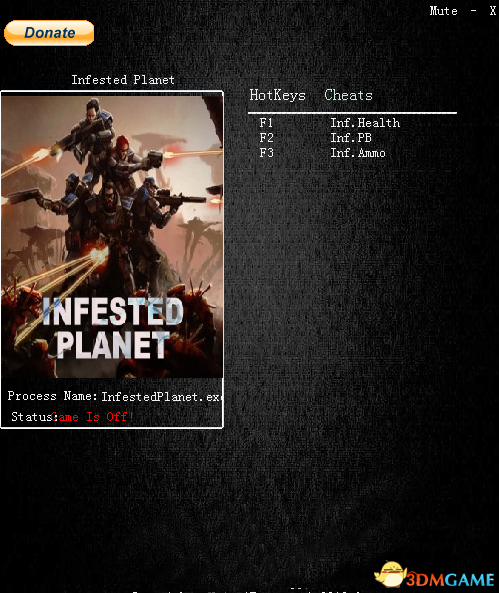Click the red Game Is Off status
This screenshot has height=593, width=499.
pyautogui.click(x=92, y=417)
